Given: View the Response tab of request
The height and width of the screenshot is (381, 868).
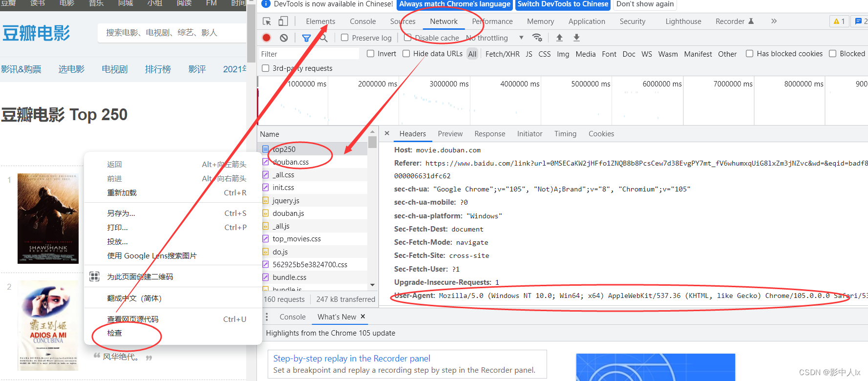Looking at the screenshot, I should point(490,134).
